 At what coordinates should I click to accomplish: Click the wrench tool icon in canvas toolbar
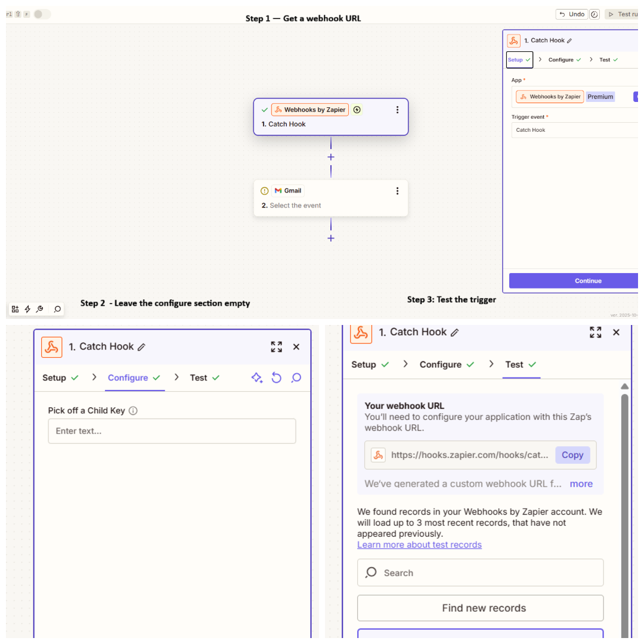pos(40,309)
